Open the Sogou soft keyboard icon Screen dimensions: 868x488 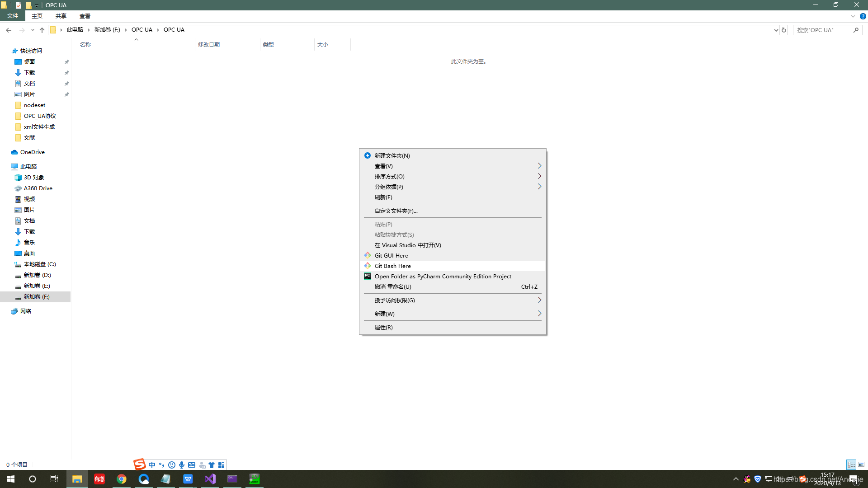click(192, 465)
